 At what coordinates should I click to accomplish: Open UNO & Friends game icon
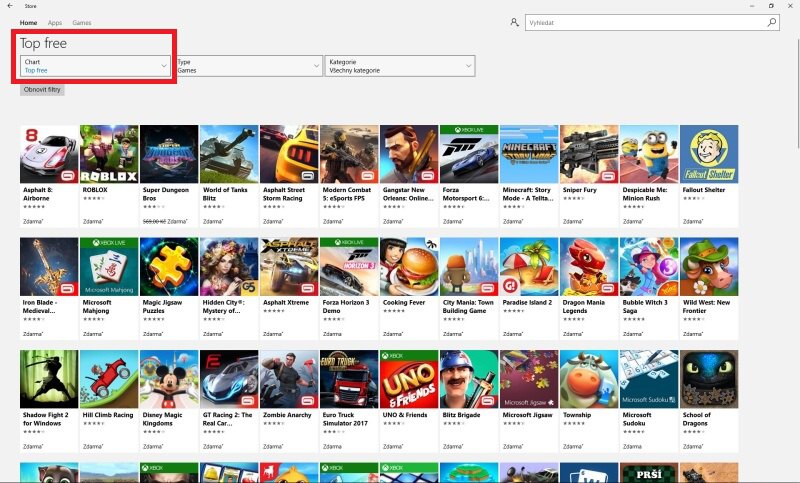[x=409, y=379]
